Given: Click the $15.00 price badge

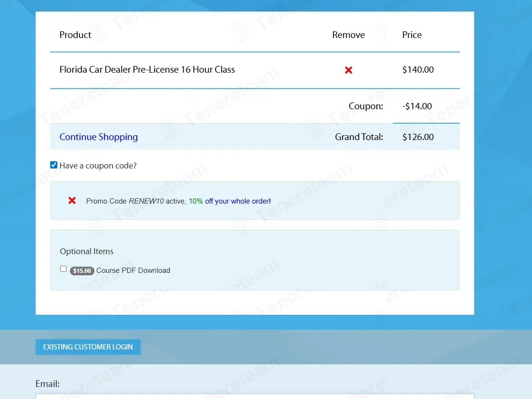Looking at the screenshot, I should (82, 270).
